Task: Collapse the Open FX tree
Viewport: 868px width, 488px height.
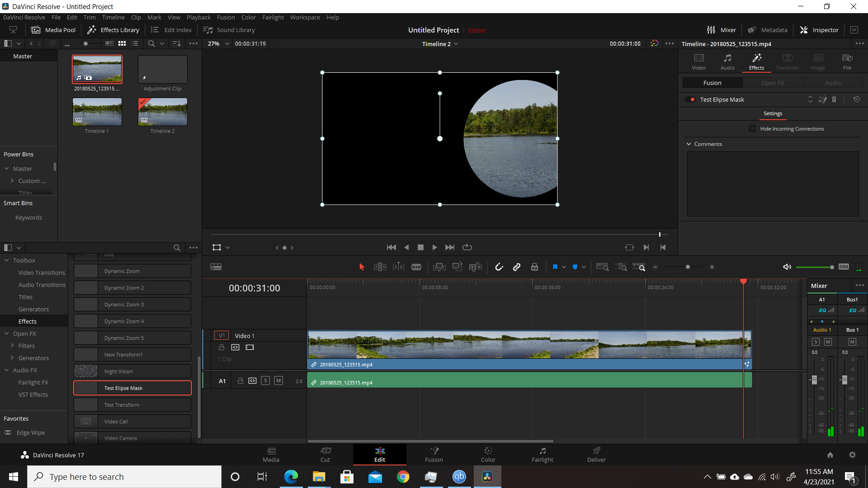Action: click(7, 333)
